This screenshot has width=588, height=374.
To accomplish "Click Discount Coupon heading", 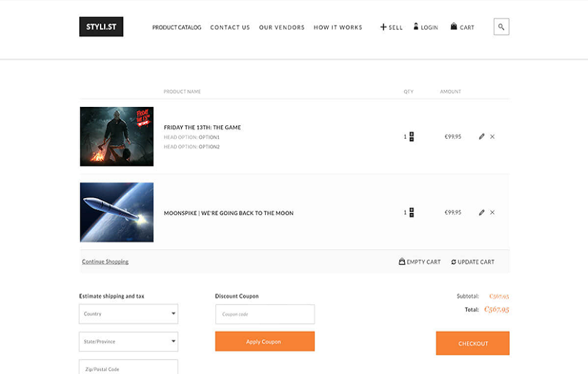I will pyautogui.click(x=237, y=296).
